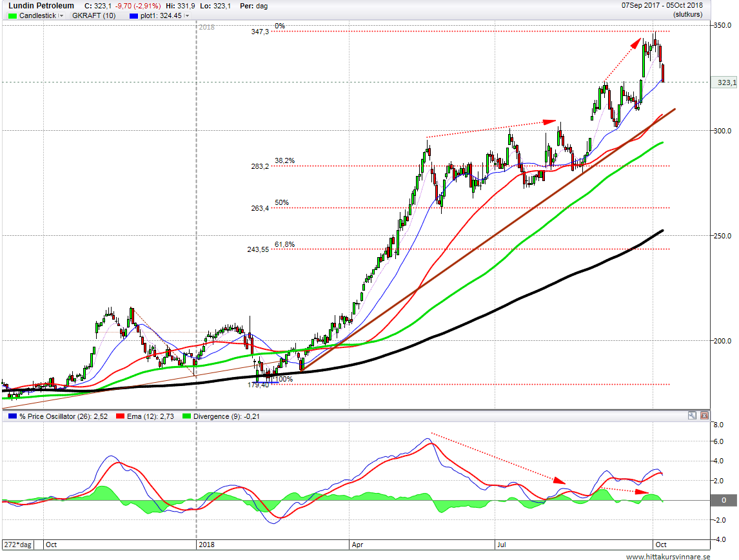Screen dimensions: 739x560
Task: Click the red Ema (12) swatch
Action: point(120,416)
